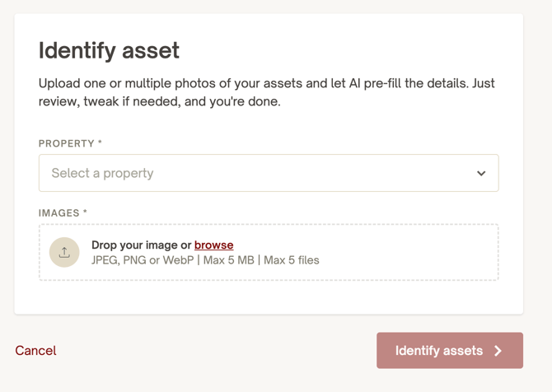Click inside the dashed image drop zone
The image size is (552, 392).
pyautogui.click(x=269, y=252)
